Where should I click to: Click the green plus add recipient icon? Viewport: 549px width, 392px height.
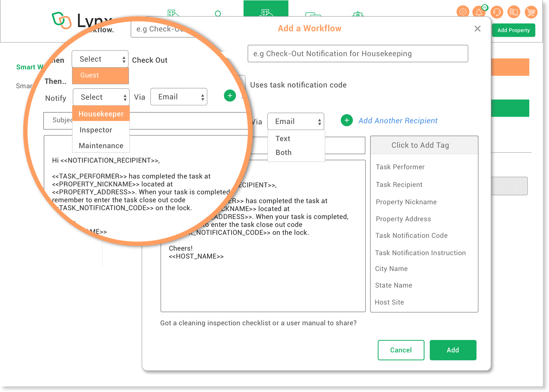[347, 120]
